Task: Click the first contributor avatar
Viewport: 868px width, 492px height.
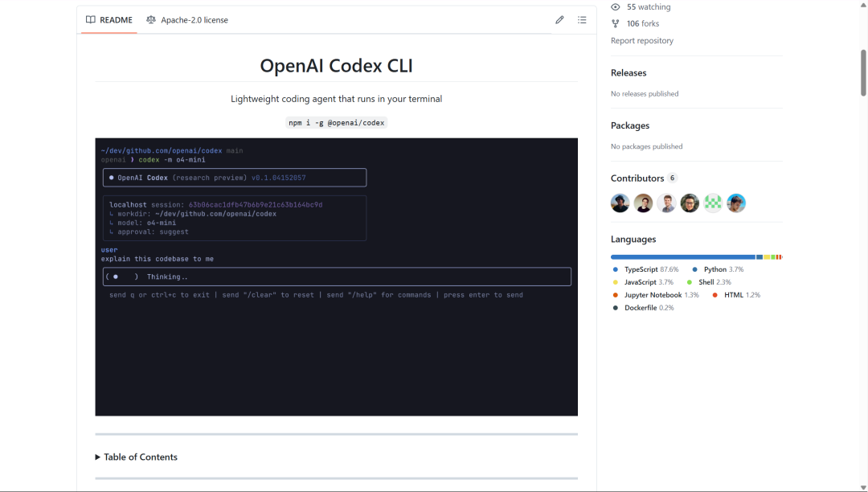Action: 620,203
